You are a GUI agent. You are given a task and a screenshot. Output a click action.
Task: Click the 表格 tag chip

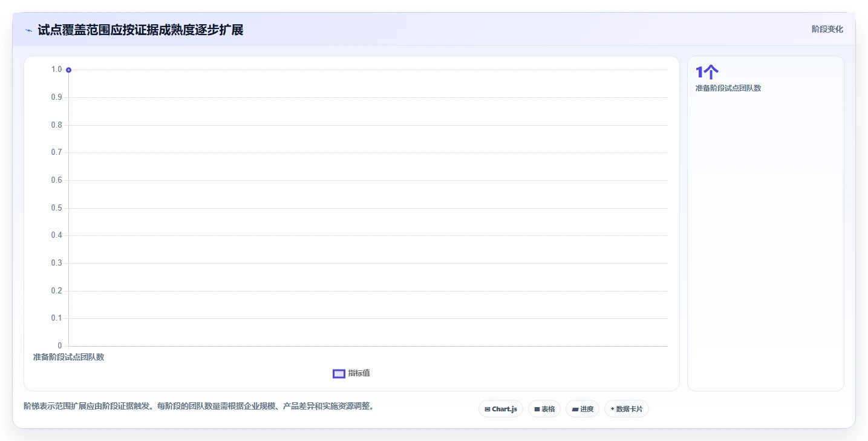544,409
